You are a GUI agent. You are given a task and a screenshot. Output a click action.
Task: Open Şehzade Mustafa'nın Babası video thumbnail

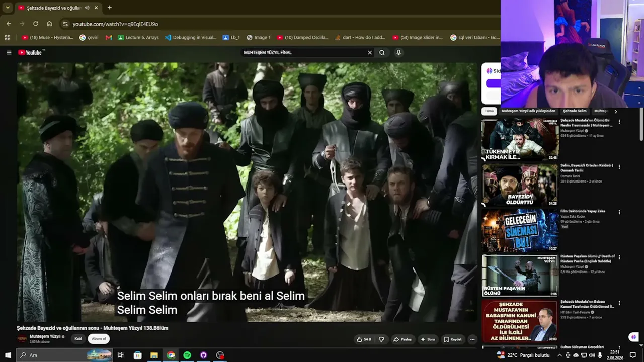click(x=520, y=321)
